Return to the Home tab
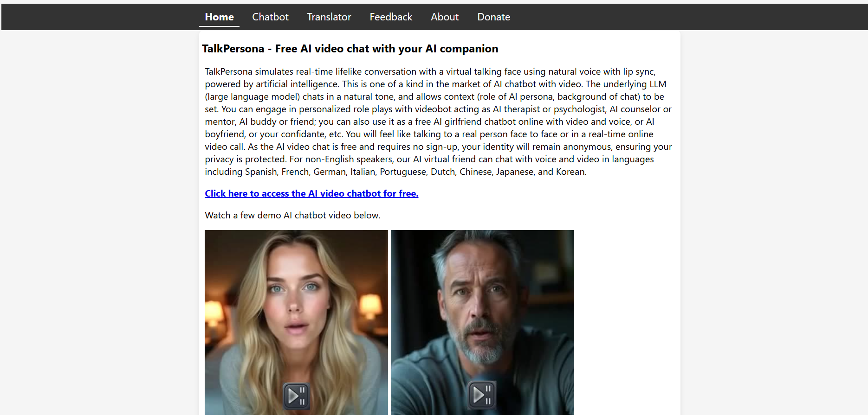The height and width of the screenshot is (415, 868). click(219, 17)
